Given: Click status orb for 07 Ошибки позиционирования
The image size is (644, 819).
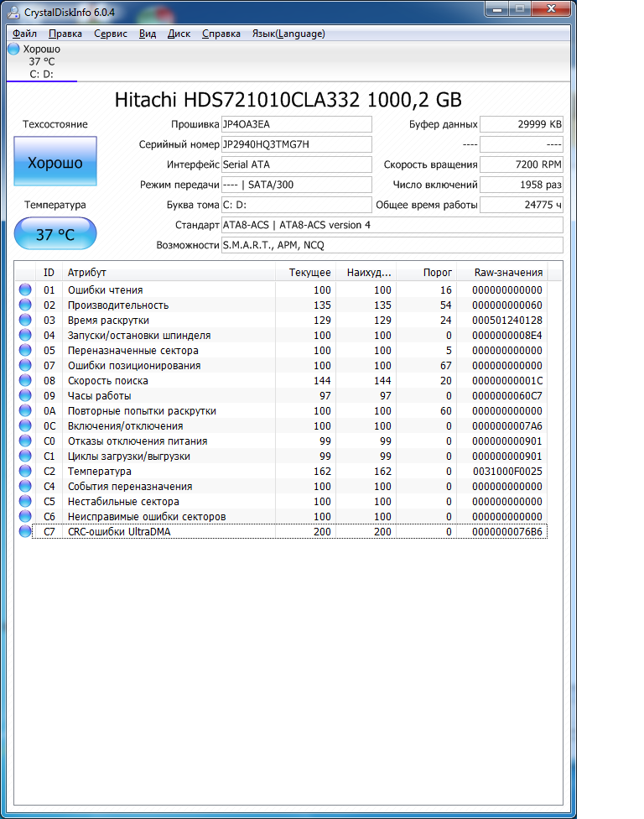Looking at the screenshot, I should pos(25,366).
